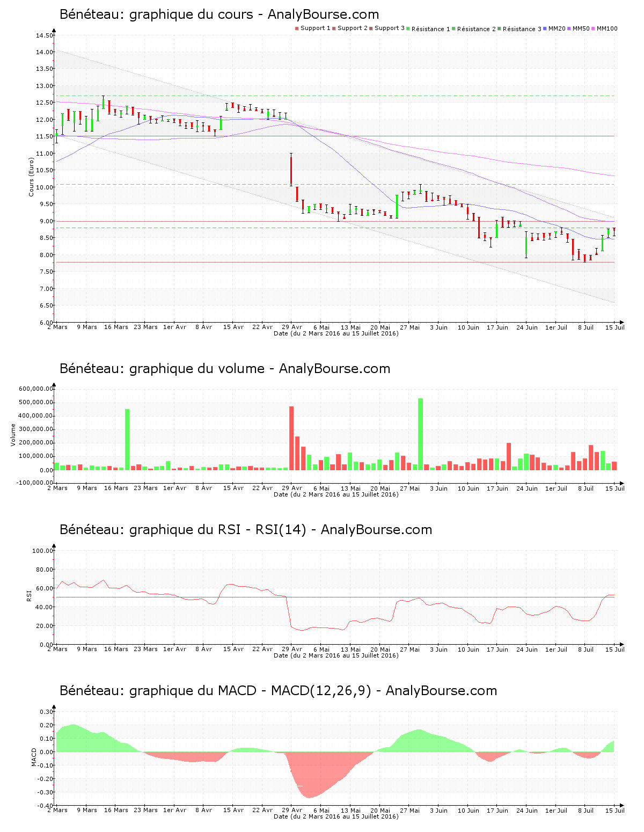This screenshot has width=644, height=832.
Task: Click '15 Juil' date on price chart
Action: tap(615, 327)
